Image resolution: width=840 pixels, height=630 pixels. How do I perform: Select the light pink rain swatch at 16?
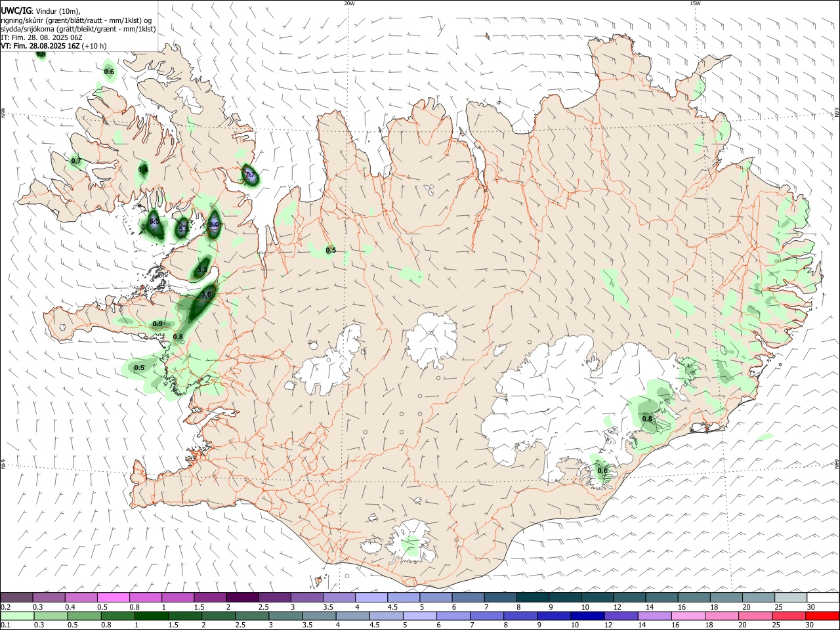pyautogui.click(x=688, y=616)
